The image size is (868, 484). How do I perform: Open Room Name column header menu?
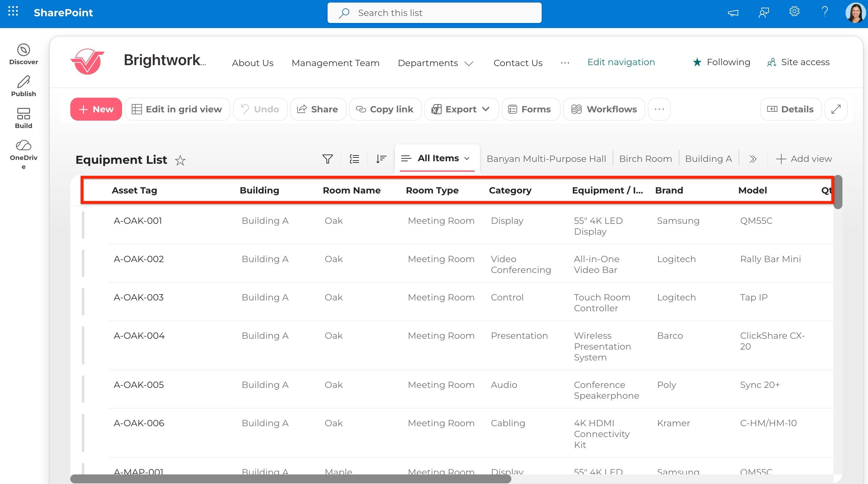click(x=352, y=190)
